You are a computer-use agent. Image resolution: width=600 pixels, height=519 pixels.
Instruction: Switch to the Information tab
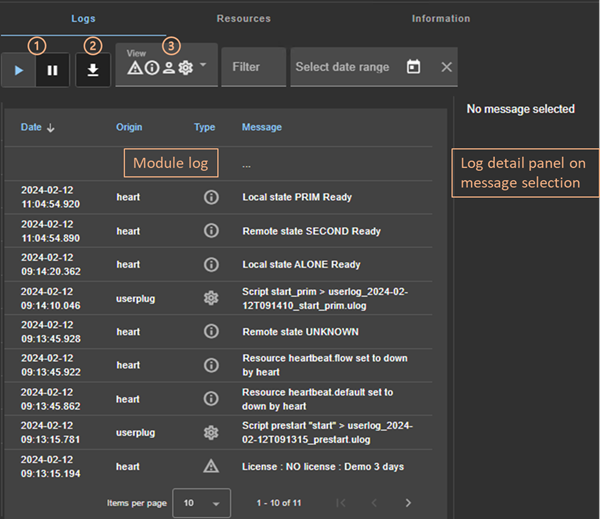tap(440, 18)
